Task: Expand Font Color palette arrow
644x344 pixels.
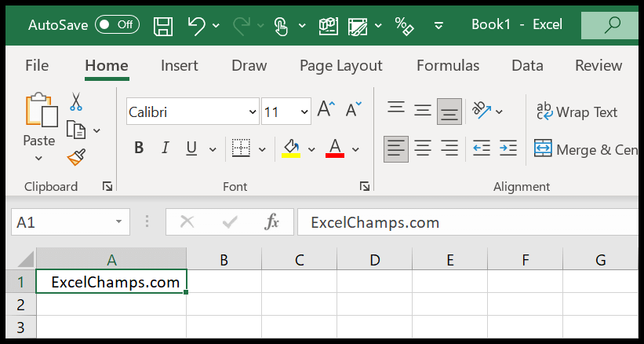Action: coord(355,149)
